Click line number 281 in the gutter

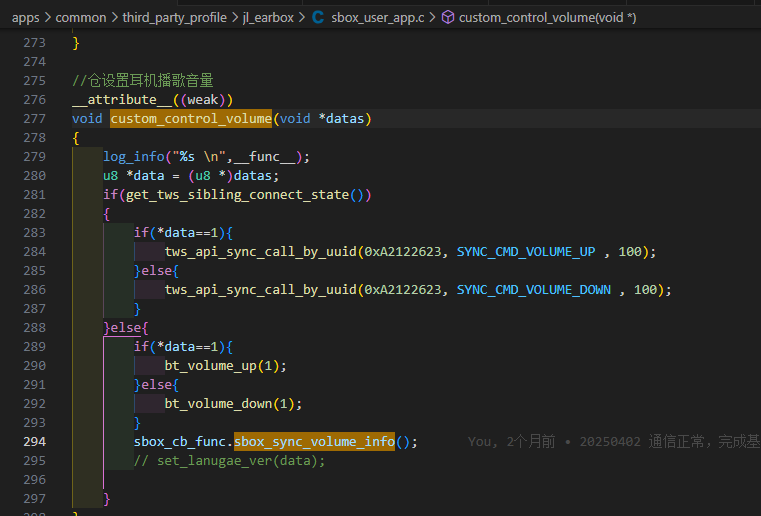pos(34,195)
